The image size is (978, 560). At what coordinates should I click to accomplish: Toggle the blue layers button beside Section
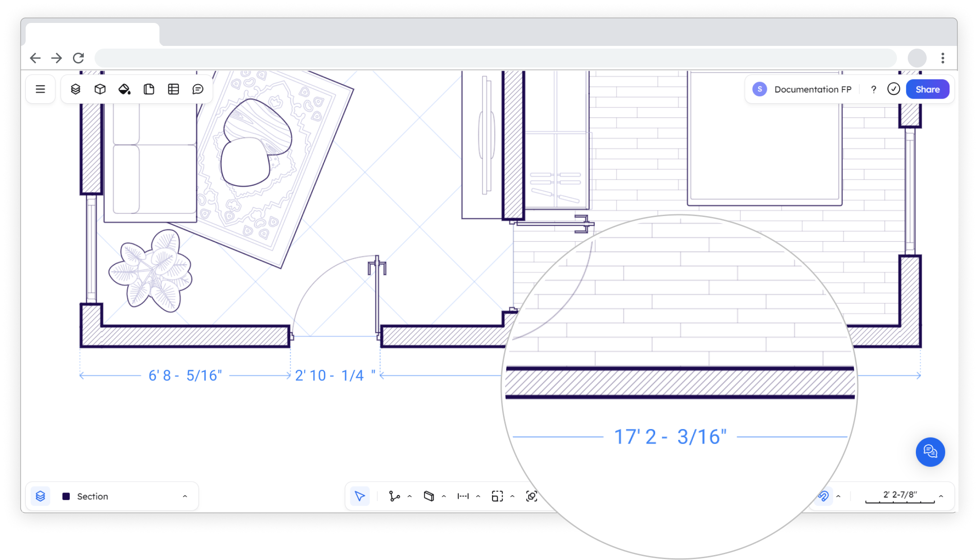[41, 496]
